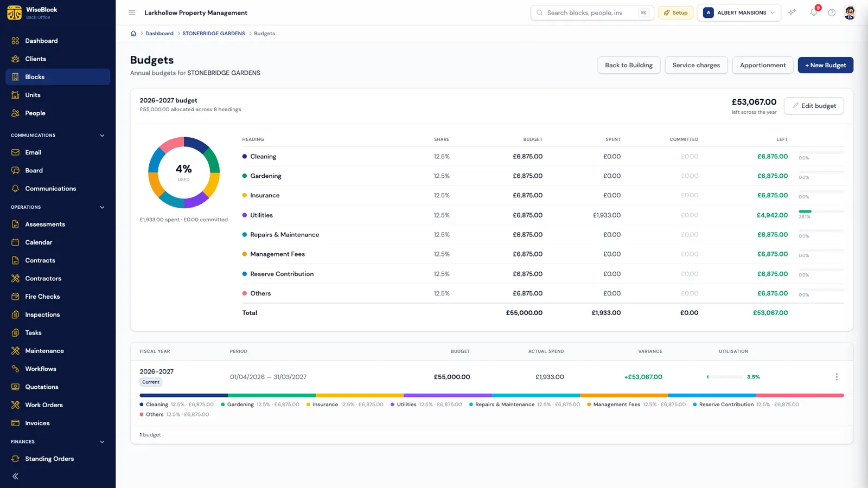
Task: Toggle the hamburger menu icon
Action: [132, 12]
